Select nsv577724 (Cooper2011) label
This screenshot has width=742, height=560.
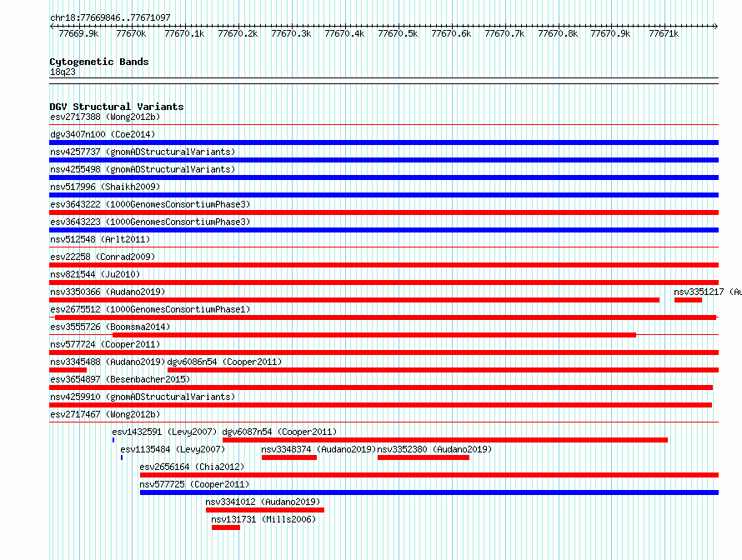tap(105, 344)
